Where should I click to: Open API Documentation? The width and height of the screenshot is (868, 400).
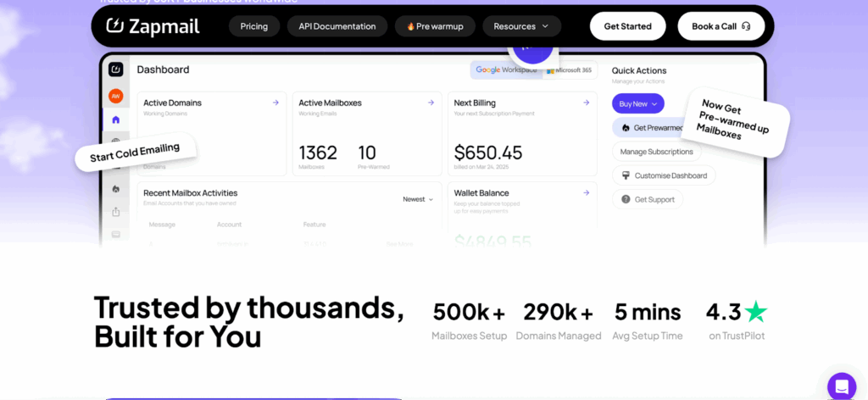(337, 26)
